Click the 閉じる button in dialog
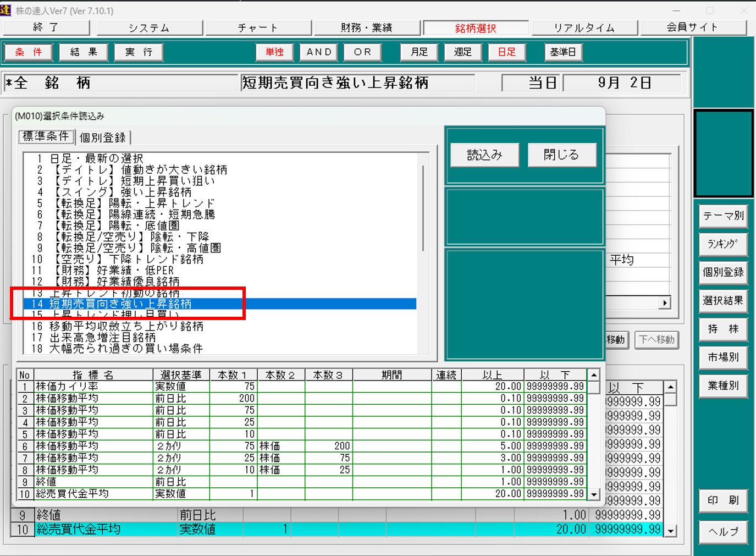Image resolution: width=756 pixels, height=556 pixels. 561,155
